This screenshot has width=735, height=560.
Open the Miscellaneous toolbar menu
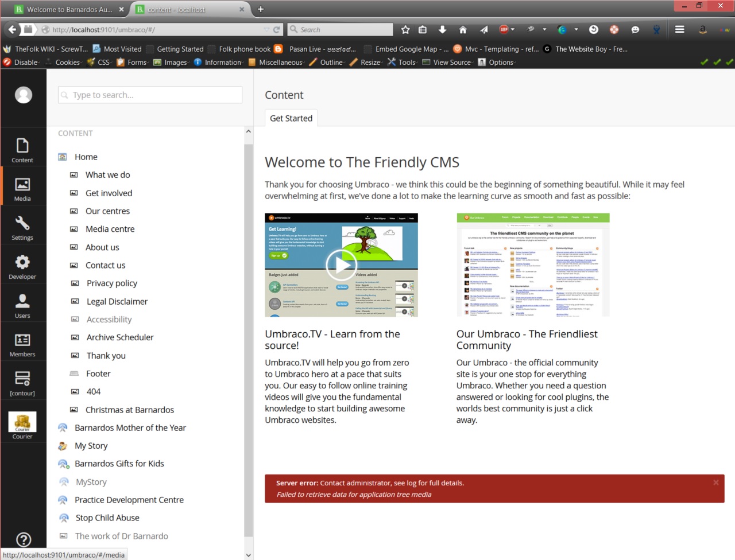coord(276,62)
